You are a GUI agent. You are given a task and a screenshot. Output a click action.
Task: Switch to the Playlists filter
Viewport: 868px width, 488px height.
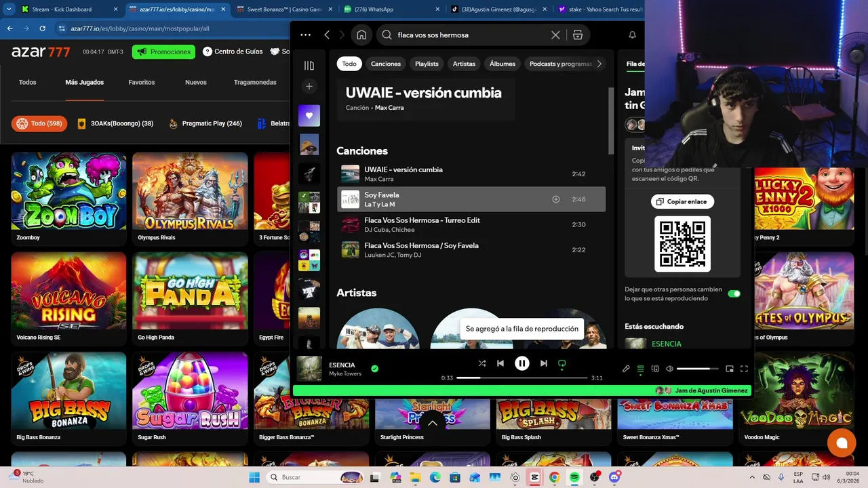coord(427,64)
